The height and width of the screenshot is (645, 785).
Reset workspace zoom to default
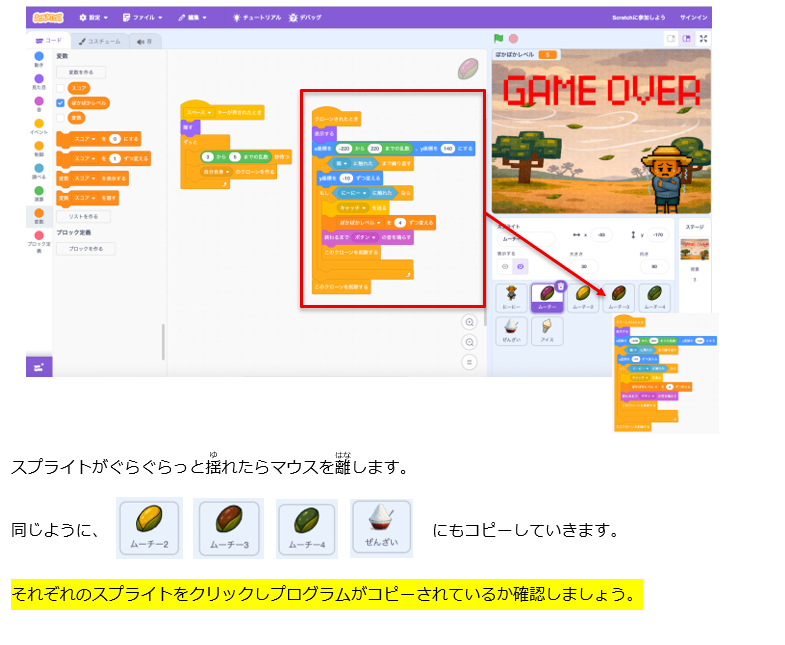tap(469, 361)
